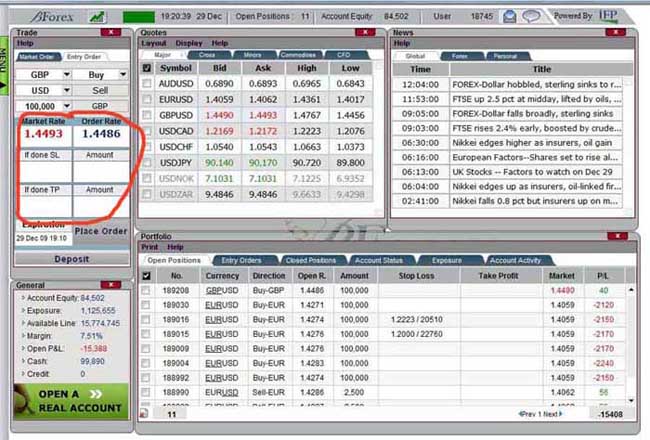Switch to the Entry Order tab
The width and height of the screenshot is (650, 440).
click(x=84, y=57)
